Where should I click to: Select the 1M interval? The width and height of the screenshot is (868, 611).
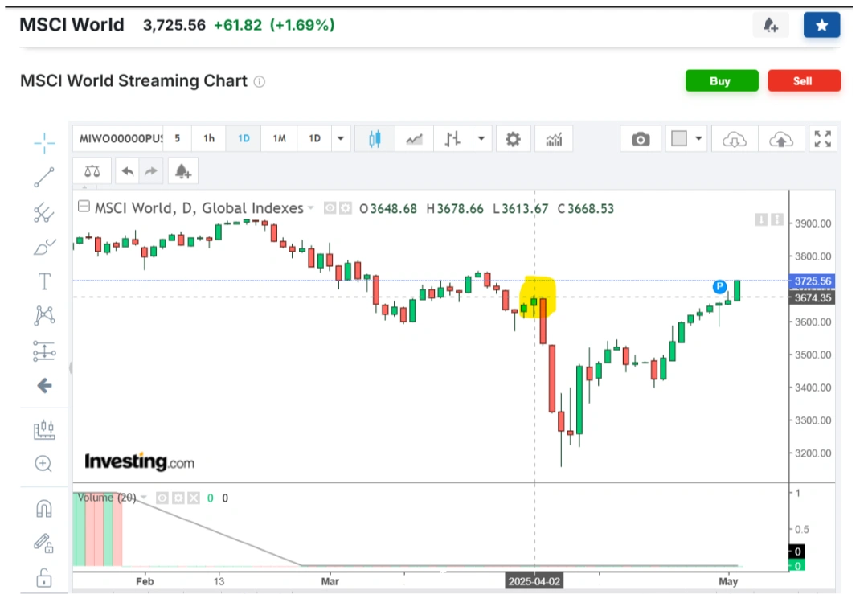279,138
